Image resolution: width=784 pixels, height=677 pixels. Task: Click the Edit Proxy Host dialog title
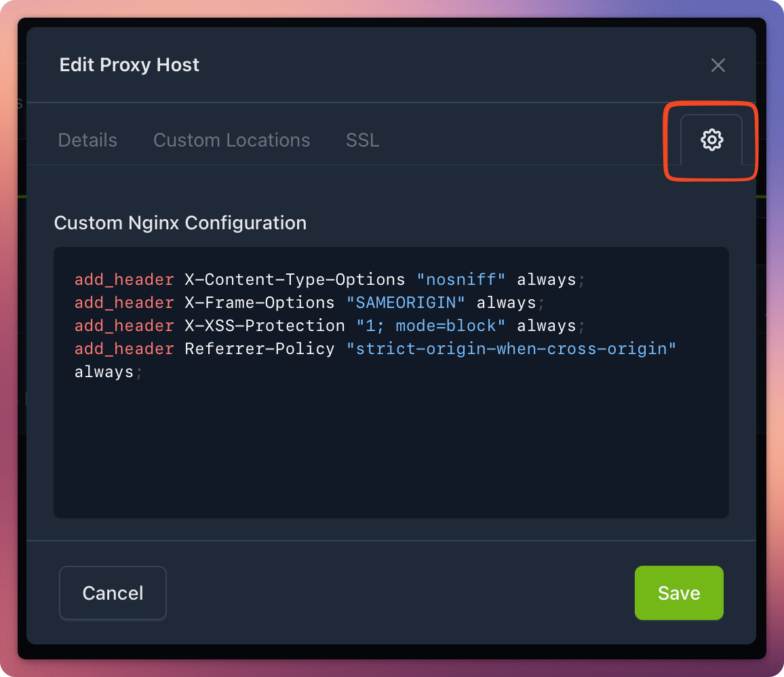[x=130, y=65]
